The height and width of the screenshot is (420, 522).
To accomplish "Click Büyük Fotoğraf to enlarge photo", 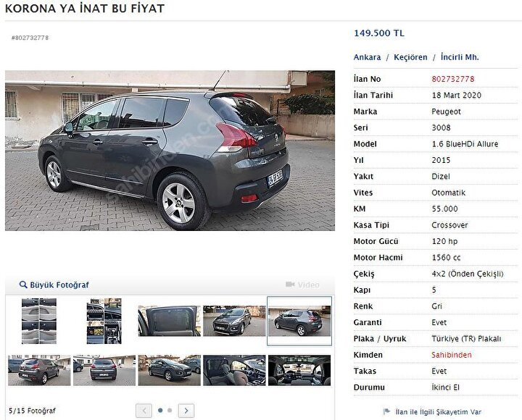I will [x=59, y=285].
